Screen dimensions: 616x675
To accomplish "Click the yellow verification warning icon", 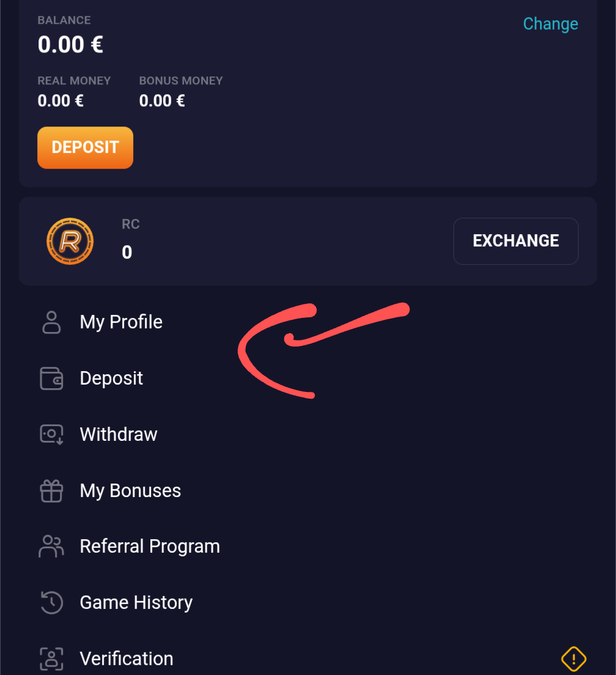I will click(573, 658).
